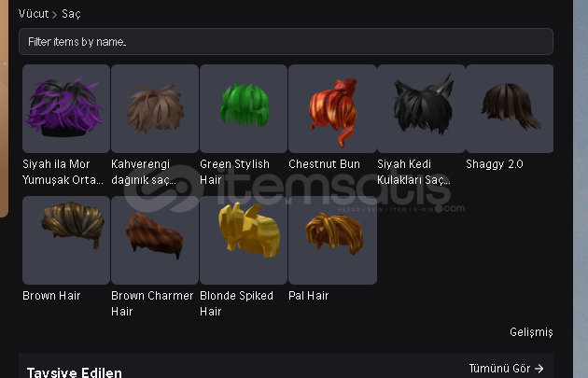Select the Green Stylish Hair thumbnail
Screen dimensions: 588x378
[x=244, y=108]
